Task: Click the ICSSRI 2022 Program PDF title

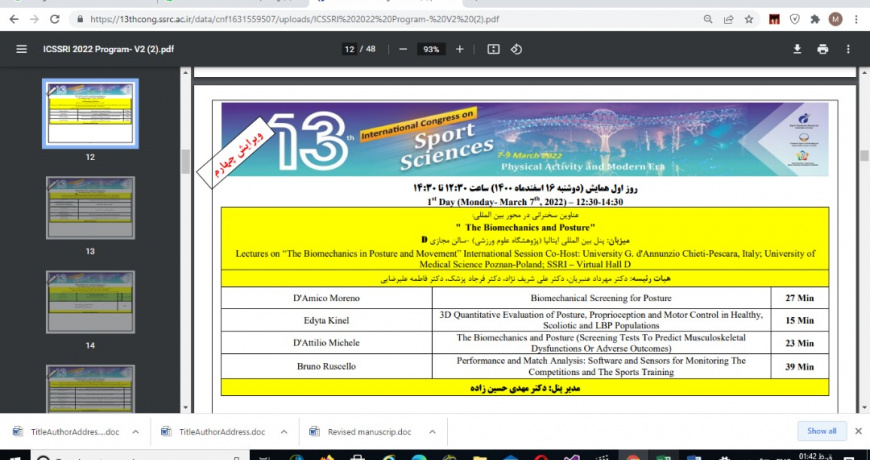Action: coord(108,49)
